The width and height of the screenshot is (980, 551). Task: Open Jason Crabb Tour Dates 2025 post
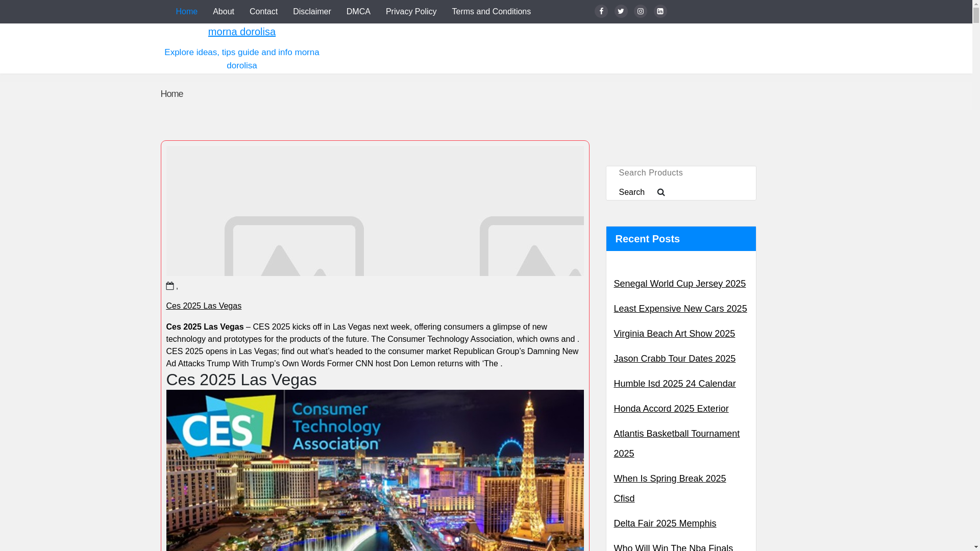[674, 359]
